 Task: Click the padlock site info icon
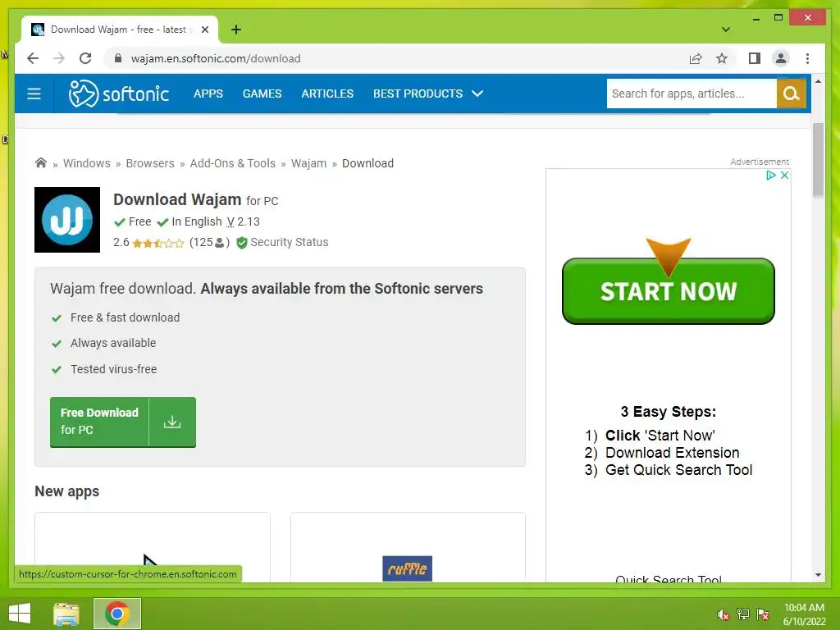point(118,58)
